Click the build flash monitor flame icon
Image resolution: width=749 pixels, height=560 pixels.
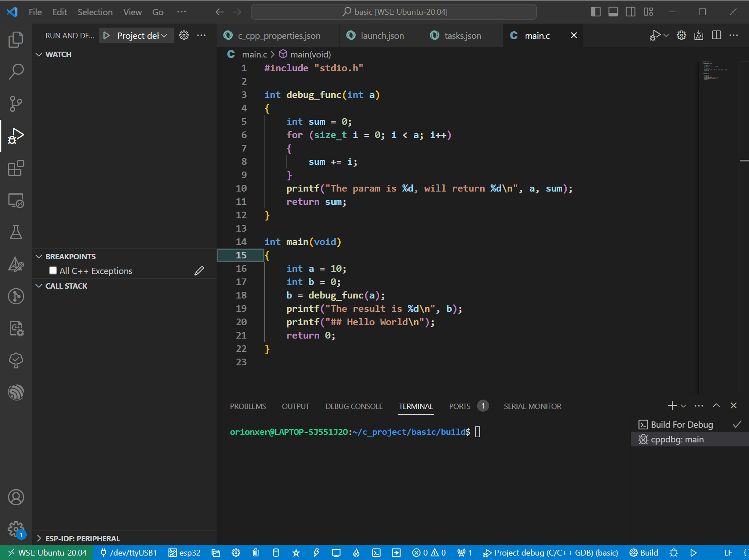point(356,553)
